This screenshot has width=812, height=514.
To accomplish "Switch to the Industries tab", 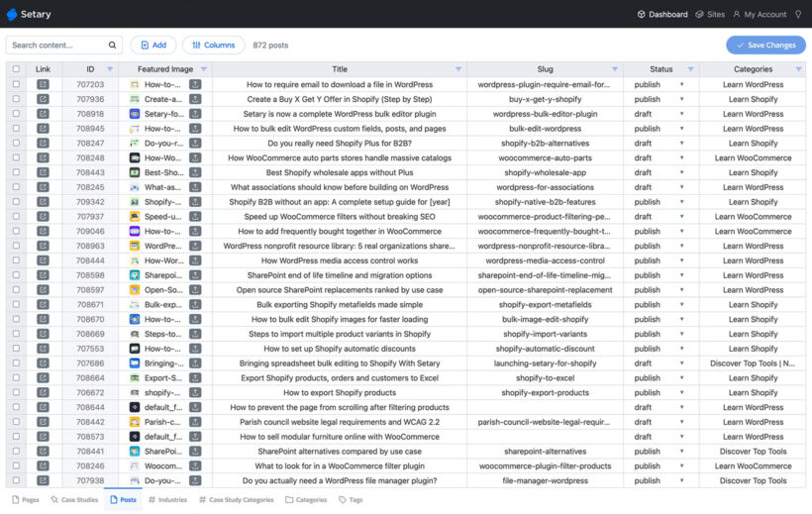I will point(167,500).
